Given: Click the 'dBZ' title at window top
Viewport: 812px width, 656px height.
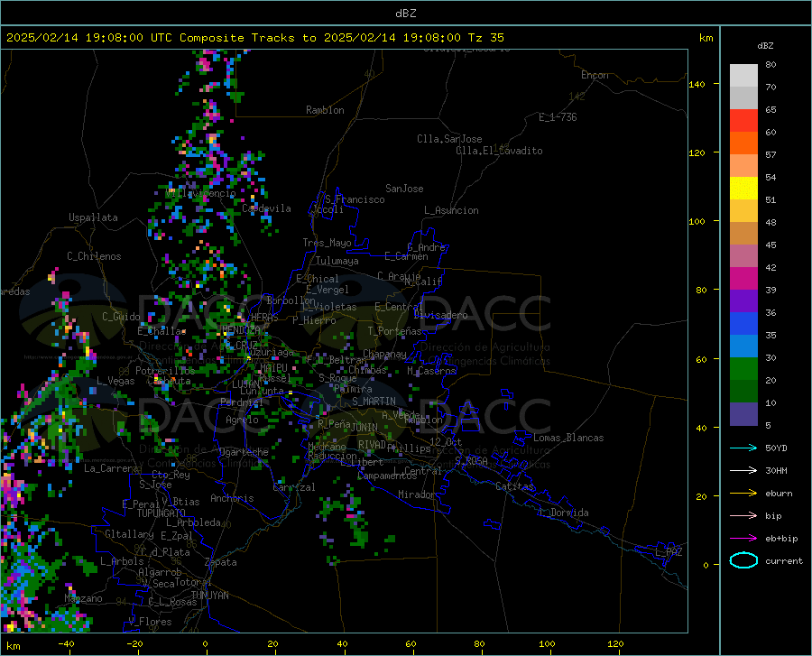Looking at the screenshot, I should (405, 14).
